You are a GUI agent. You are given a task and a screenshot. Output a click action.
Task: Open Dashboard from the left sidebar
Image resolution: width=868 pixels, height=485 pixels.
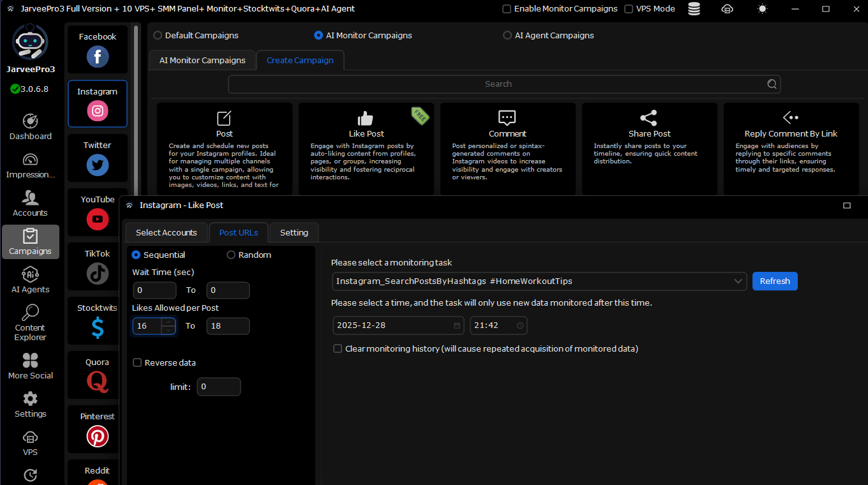[30, 126]
